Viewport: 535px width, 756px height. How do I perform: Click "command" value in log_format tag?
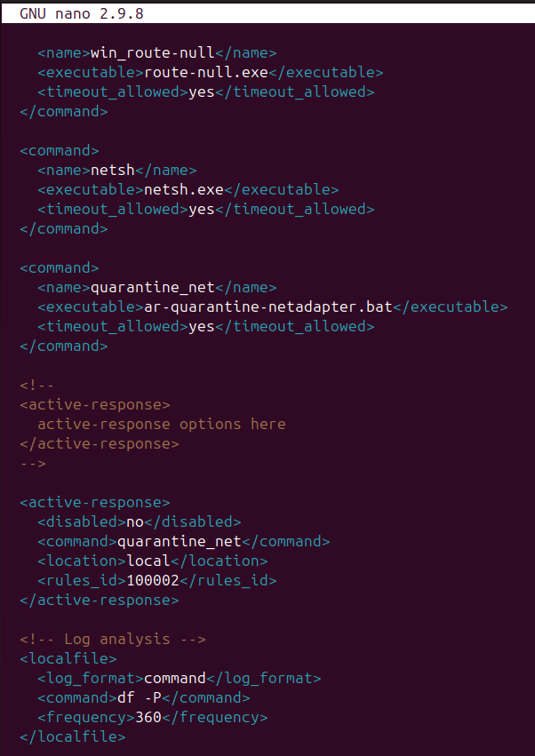click(174, 678)
